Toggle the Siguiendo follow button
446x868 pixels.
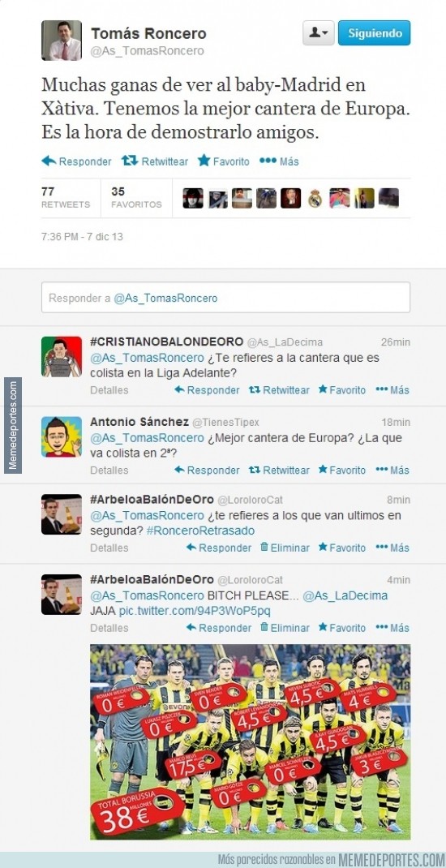point(374,32)
